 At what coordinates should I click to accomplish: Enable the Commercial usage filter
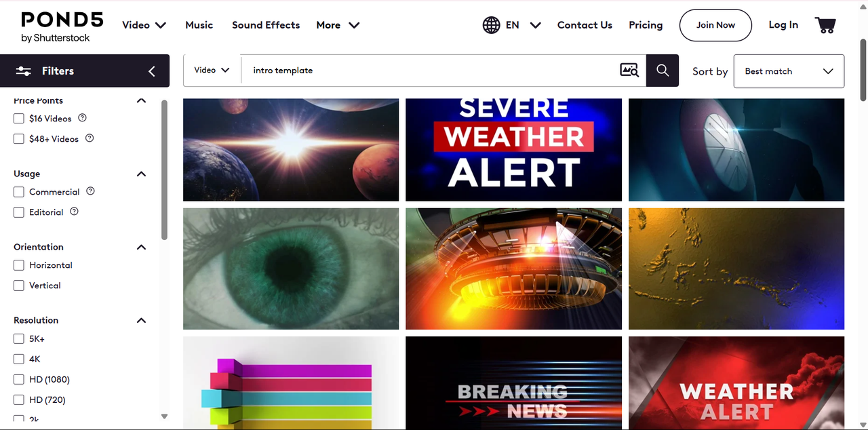click(x=19, y=192)
